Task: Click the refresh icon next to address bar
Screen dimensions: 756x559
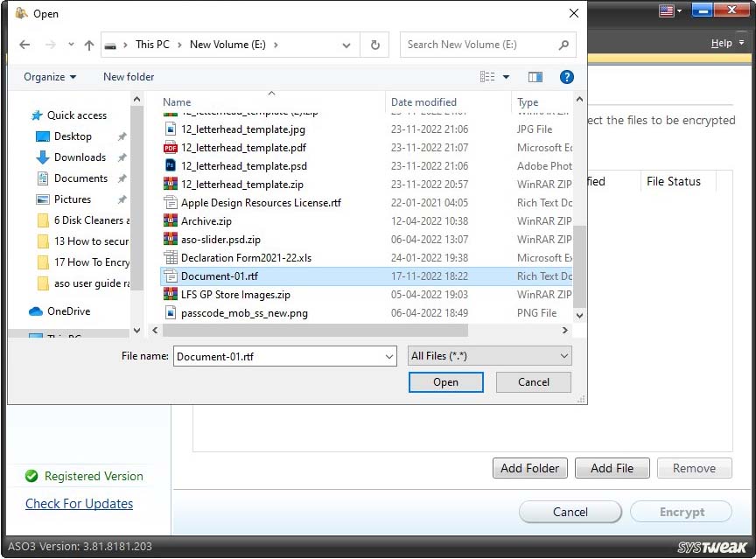Action: tap(374, 45)
